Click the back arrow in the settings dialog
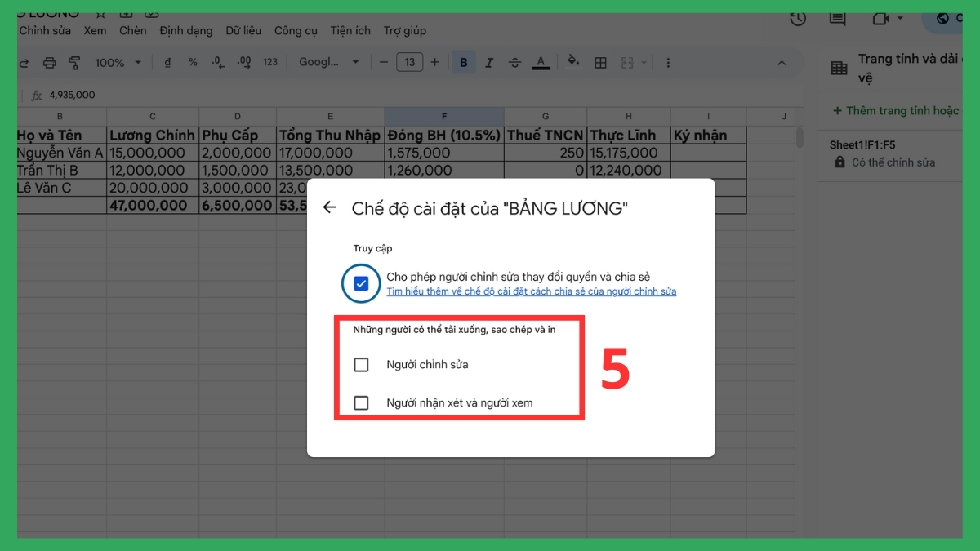This screenshot has width=980, height=551. (x=330, y=208)
